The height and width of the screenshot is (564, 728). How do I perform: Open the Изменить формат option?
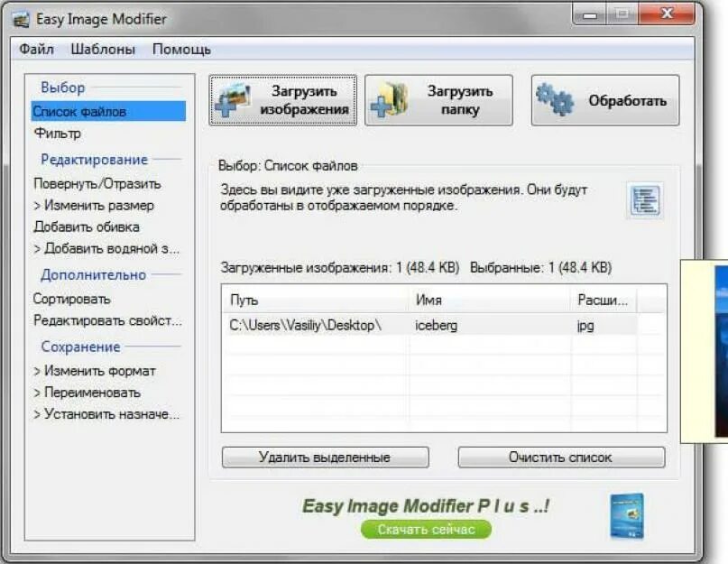95,371
